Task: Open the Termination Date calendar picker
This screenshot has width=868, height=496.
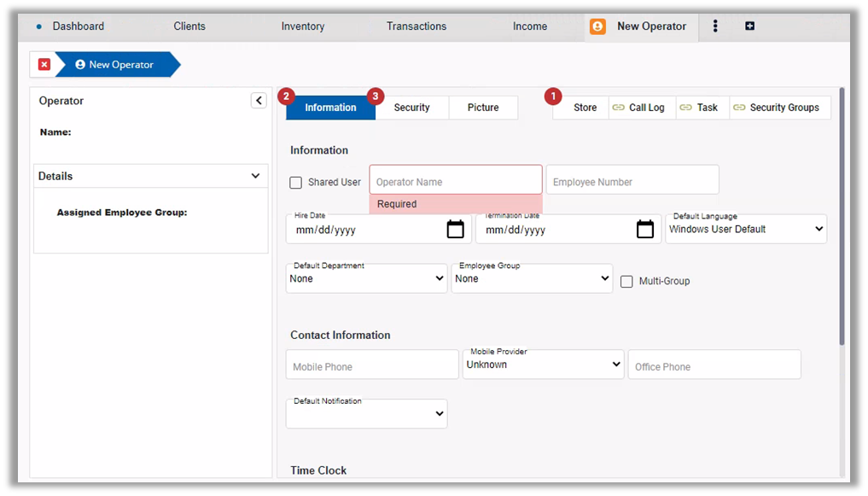Action: coord(645,230)
